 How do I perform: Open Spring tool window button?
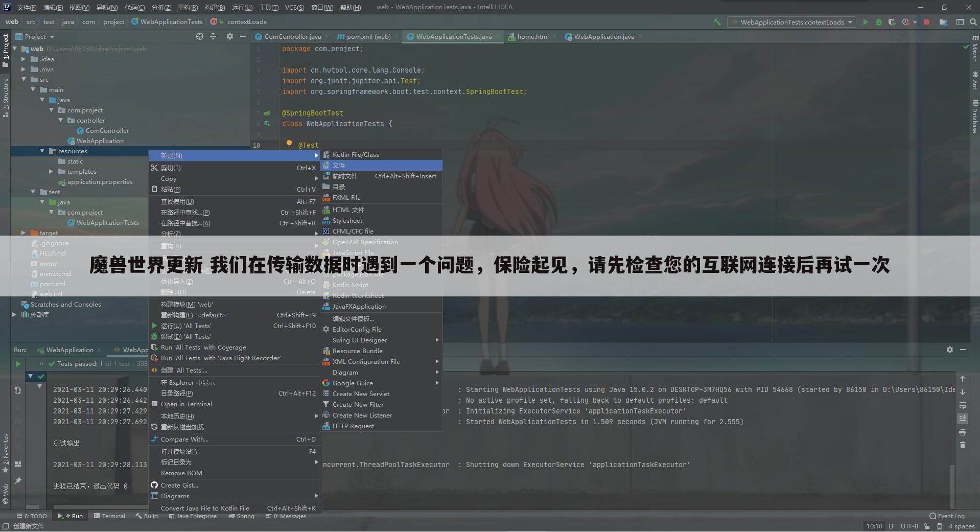pyautogui.click(x=241, y=516)
